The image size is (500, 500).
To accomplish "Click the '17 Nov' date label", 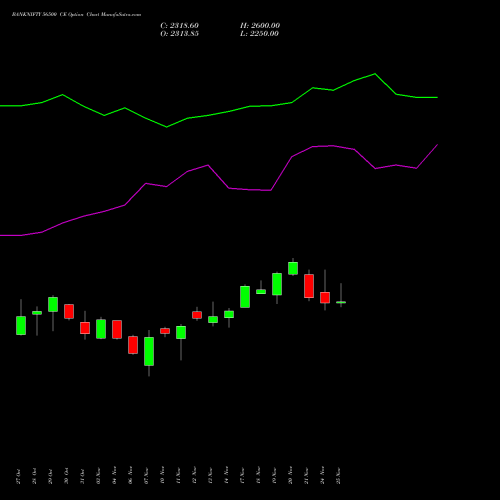I will (x=242, y=476).
